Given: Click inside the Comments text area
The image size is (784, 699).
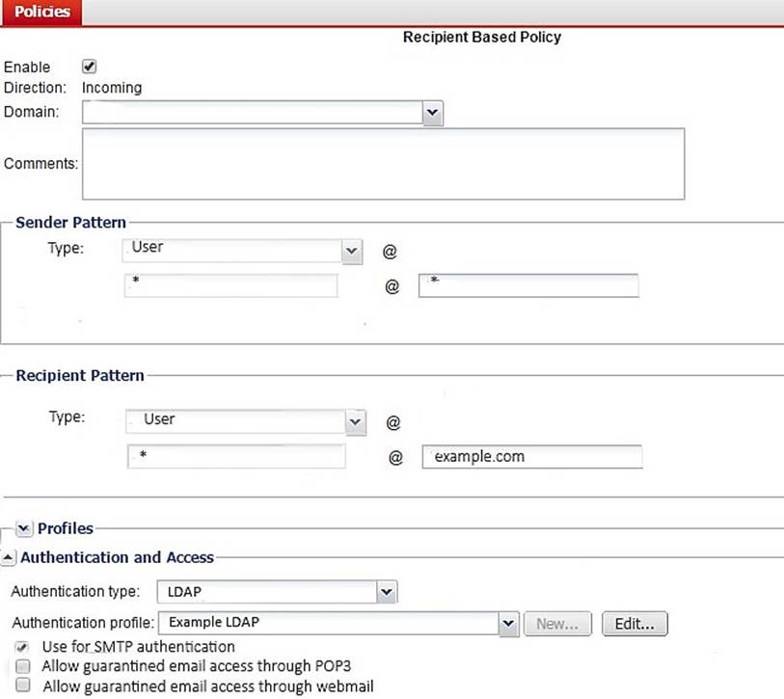Looking at the screenshot, I should point(383,164).
